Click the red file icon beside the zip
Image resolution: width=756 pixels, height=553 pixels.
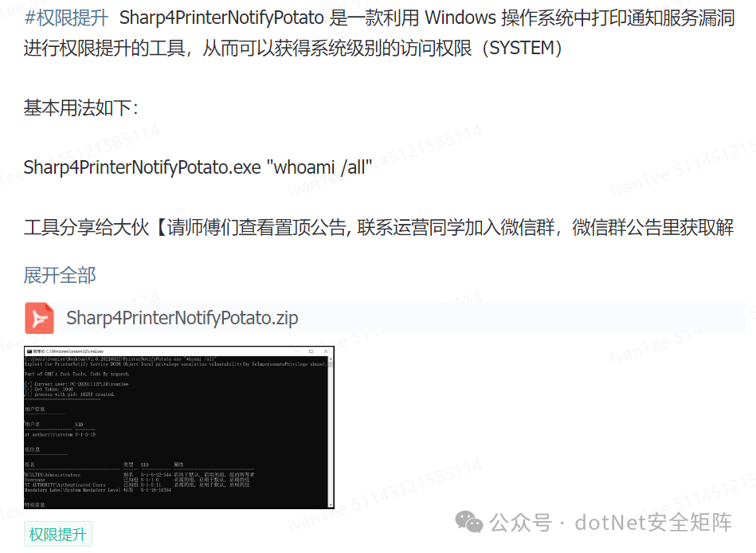(x=40, y=318)
